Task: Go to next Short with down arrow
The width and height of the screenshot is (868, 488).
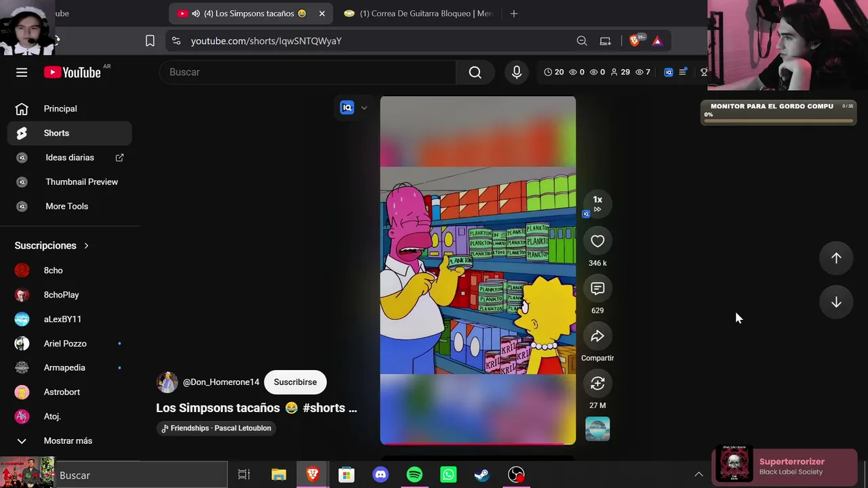Action: pyautogui.click(x=836, y=302)
